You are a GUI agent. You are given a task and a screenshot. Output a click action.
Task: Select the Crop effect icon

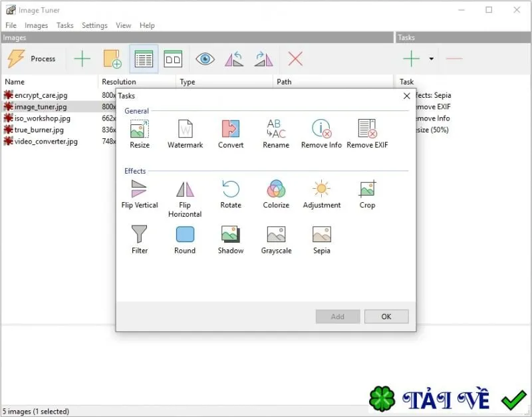(x=368, y=189)
